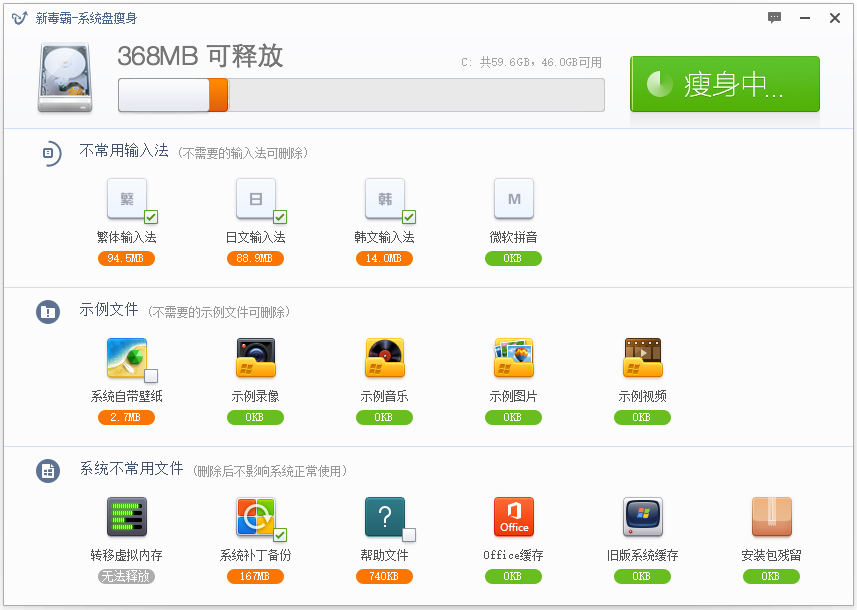The width and height of the screenshot is (857, 610).
Task: Click the 94.5MB size badge
Action: (x=126, y=259)
